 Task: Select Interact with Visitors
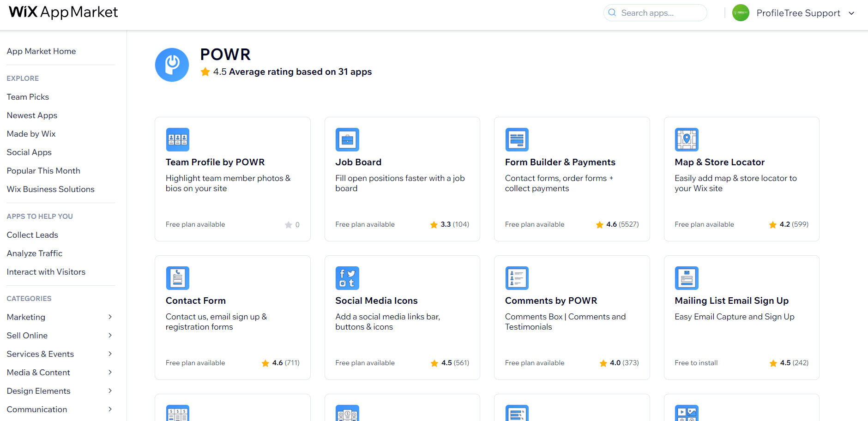coord(46,272)
